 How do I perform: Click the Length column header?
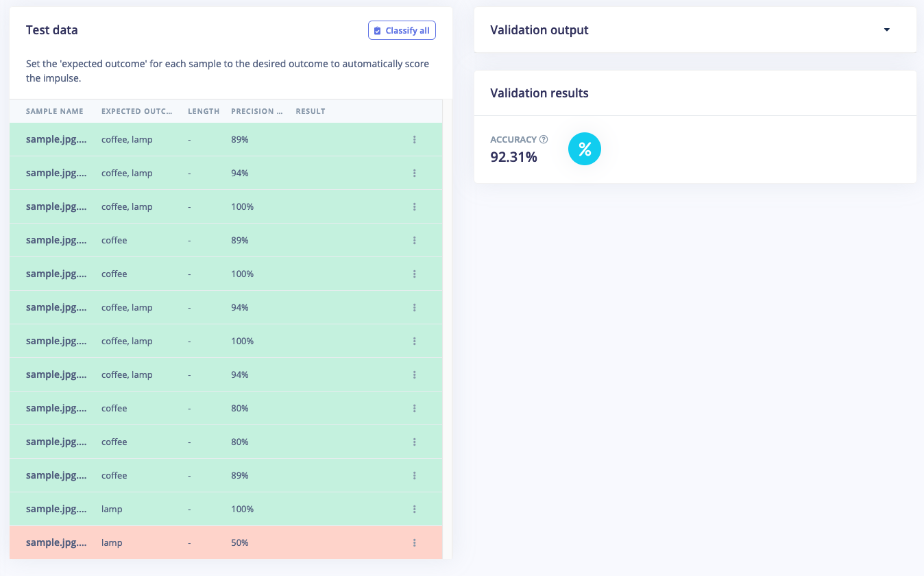(204, 111)
